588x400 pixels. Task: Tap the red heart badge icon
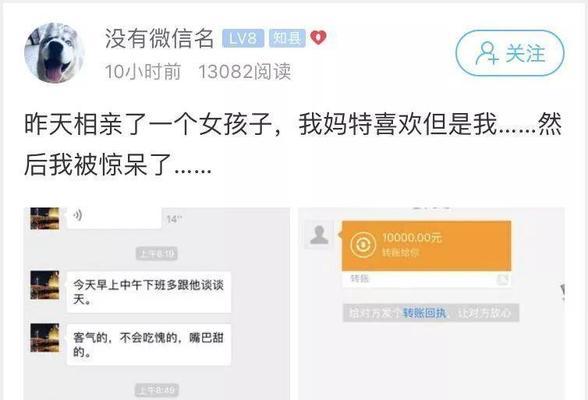click(318, 38)
